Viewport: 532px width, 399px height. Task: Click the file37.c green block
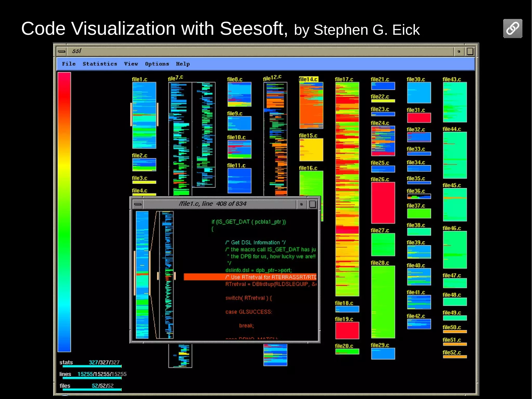[x=419, y=213]
